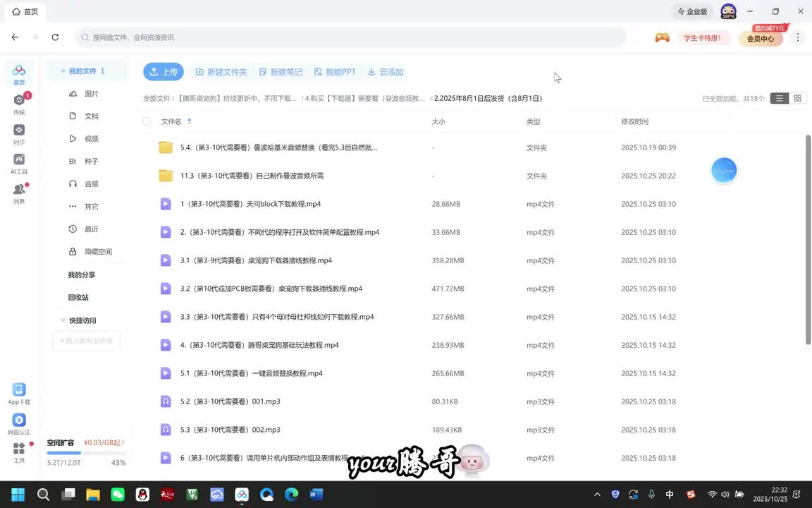Viewport: 812px width, 508px height.
Task: Switch to list view mode
Action: click(x=779, y=99)
